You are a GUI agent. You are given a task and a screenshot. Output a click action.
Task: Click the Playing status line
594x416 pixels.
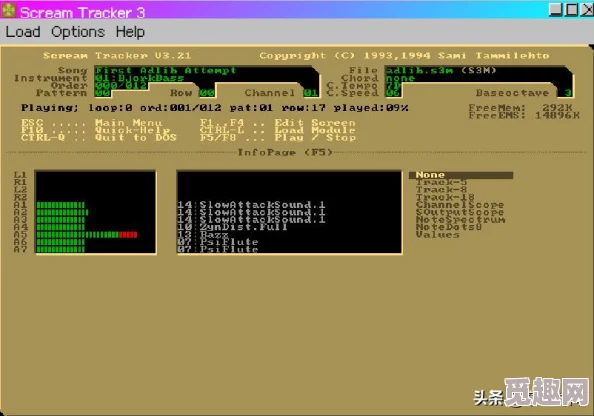pyautogui.click(x=215, y=108)
